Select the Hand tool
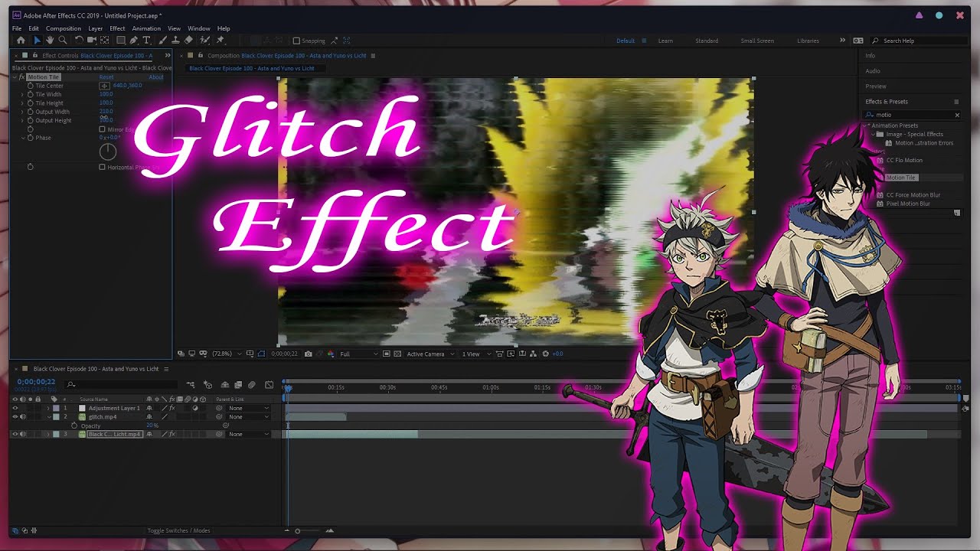Image resolution: width=980 pixels, height=551 pixels. (50, 41)
